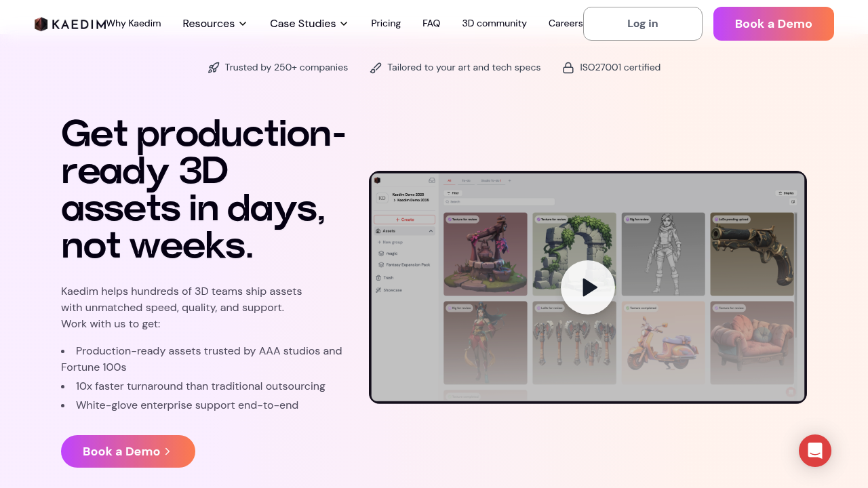Click the Book a Demo button
The width and height of the screenshot is (868, 488).
tap(773, 23)
